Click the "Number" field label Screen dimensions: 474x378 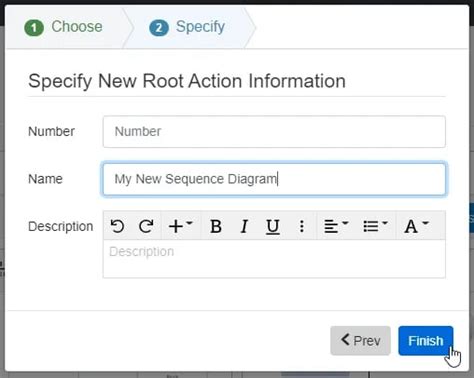click(x=51, y=131)
